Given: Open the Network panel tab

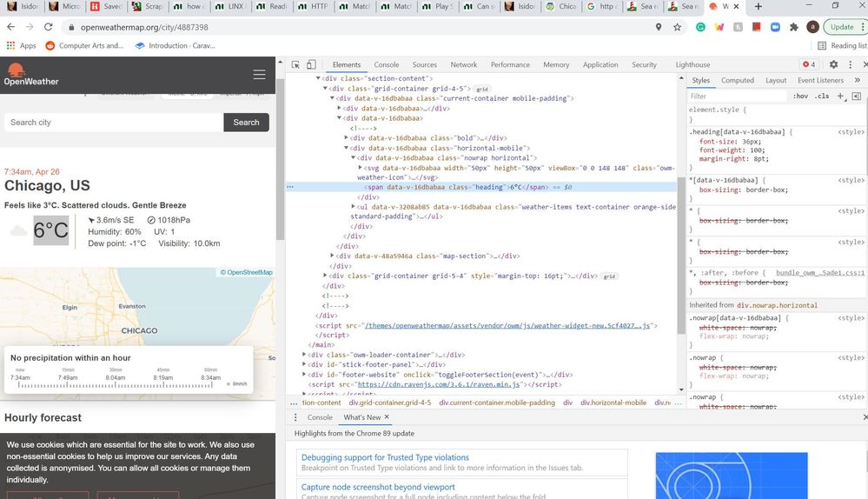Looking at the screenshot, I should click(x=463, y=65).
